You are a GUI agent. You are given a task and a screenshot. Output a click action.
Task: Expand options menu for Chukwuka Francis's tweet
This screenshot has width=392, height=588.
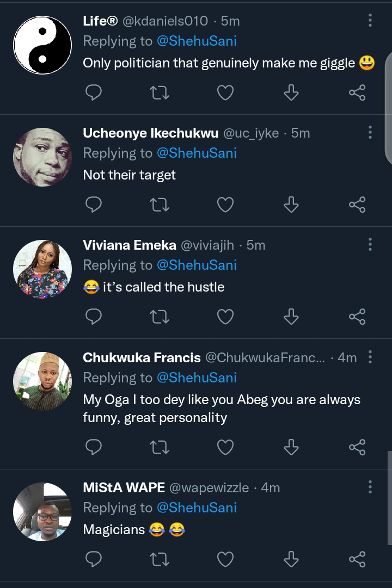(x=370, y=357)
